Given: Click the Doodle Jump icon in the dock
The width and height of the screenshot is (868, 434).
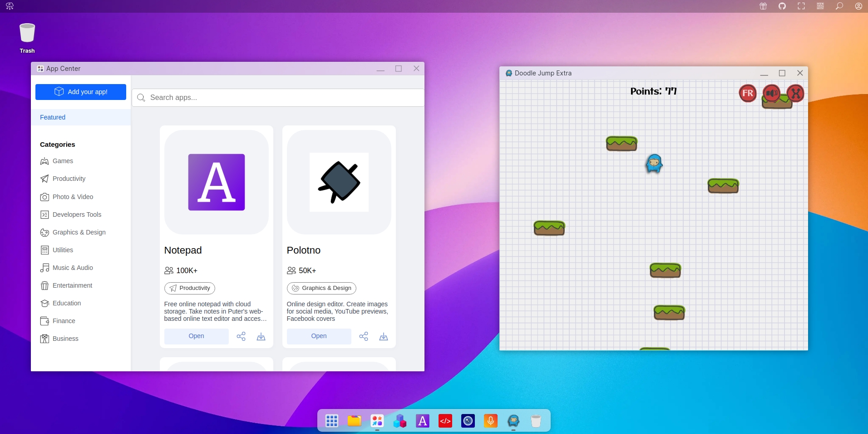Looking at the screenshot, I should tap(513, 421).
